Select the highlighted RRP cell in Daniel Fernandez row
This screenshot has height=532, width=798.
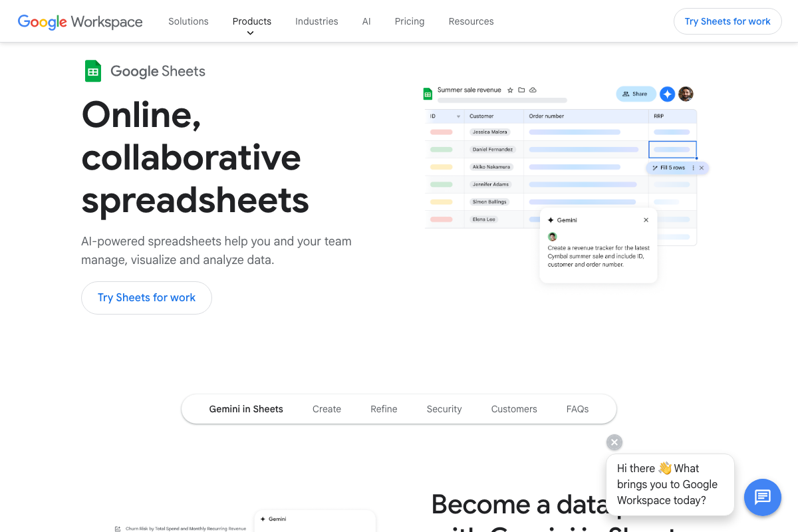[672, 150]
